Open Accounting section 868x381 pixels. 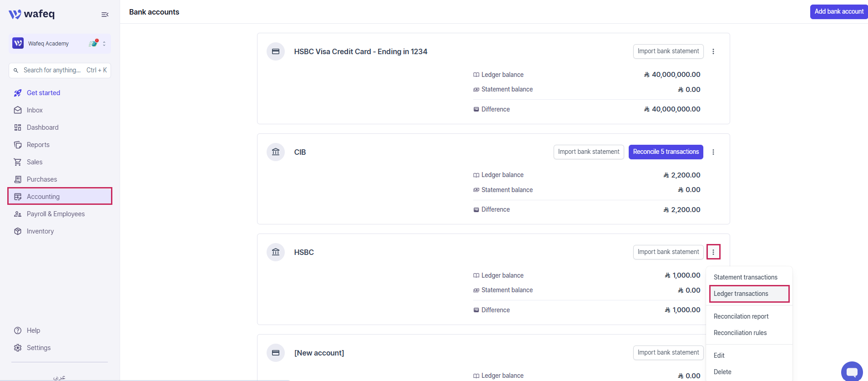tap(60, 196)
